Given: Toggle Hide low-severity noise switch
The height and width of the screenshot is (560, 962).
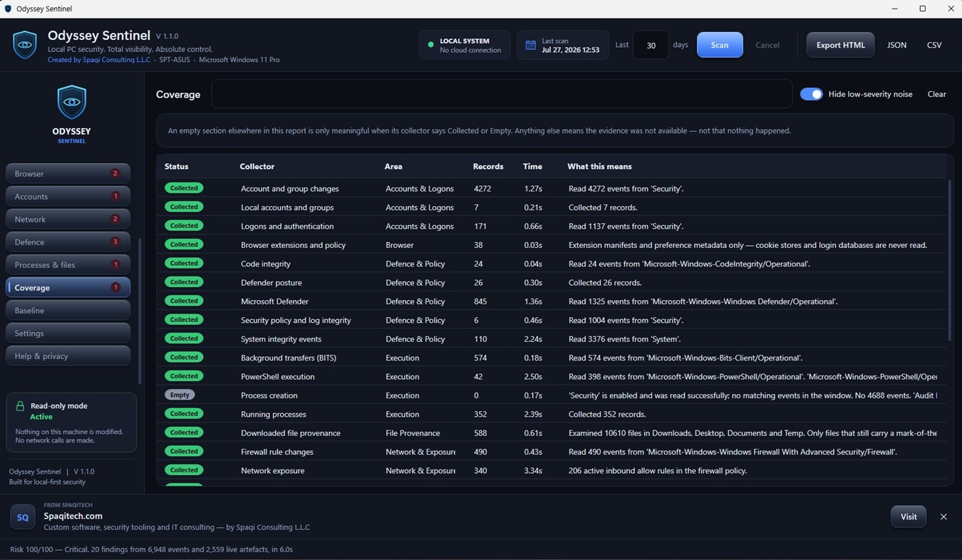Looking at the screenshot, I should click(811, 94).
